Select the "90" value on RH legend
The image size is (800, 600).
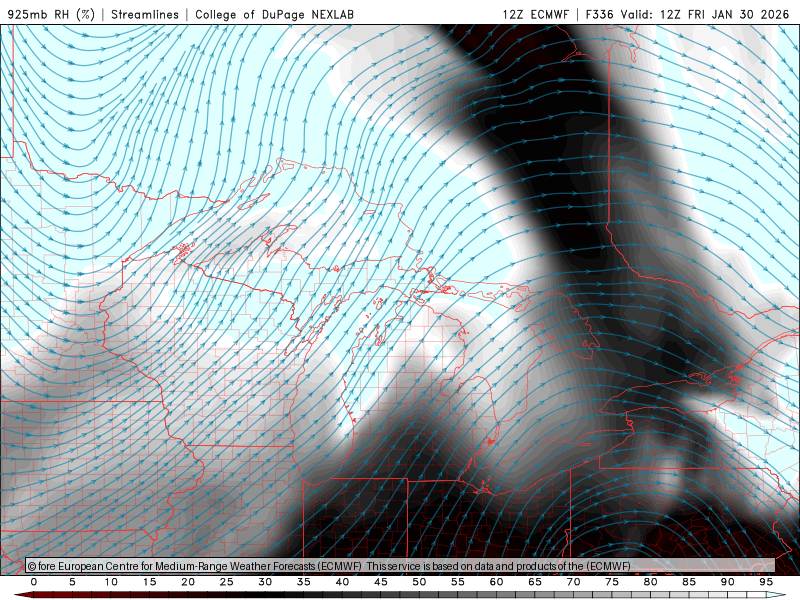point(728,582)
